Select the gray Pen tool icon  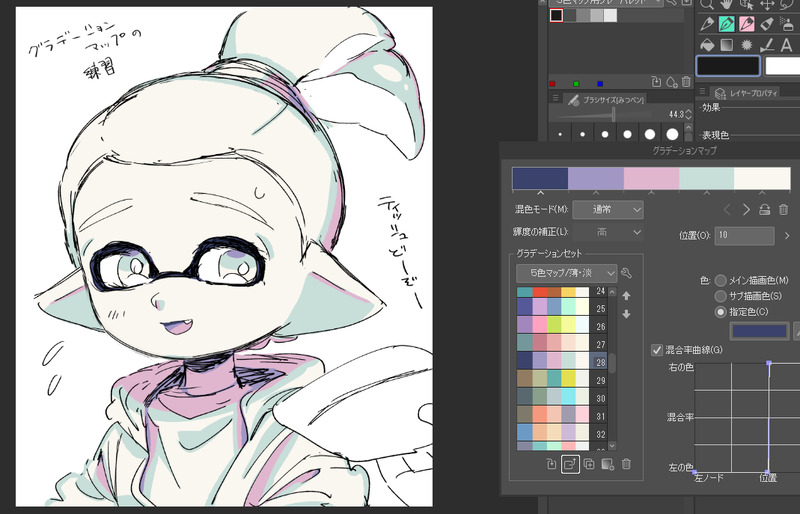[x=707, y=23]
